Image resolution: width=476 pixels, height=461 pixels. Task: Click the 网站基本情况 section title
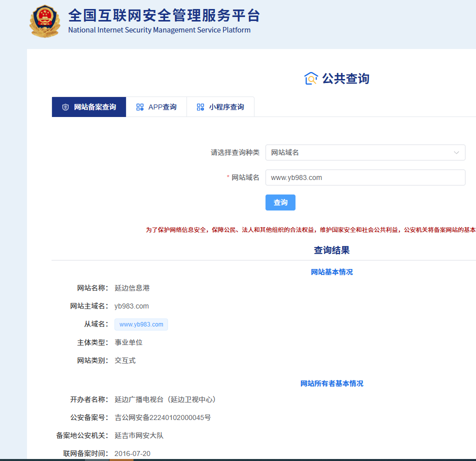[x=331, y=272]
